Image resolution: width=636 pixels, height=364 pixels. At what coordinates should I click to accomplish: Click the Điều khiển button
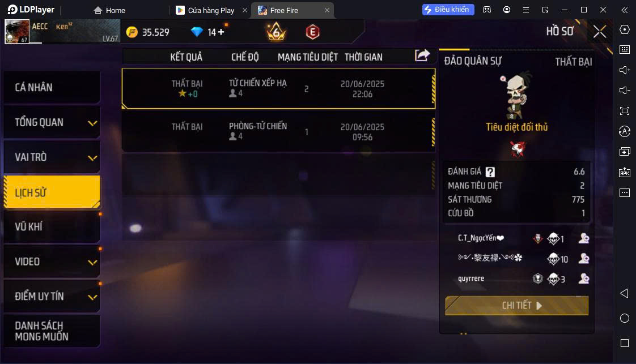point(448,10)
